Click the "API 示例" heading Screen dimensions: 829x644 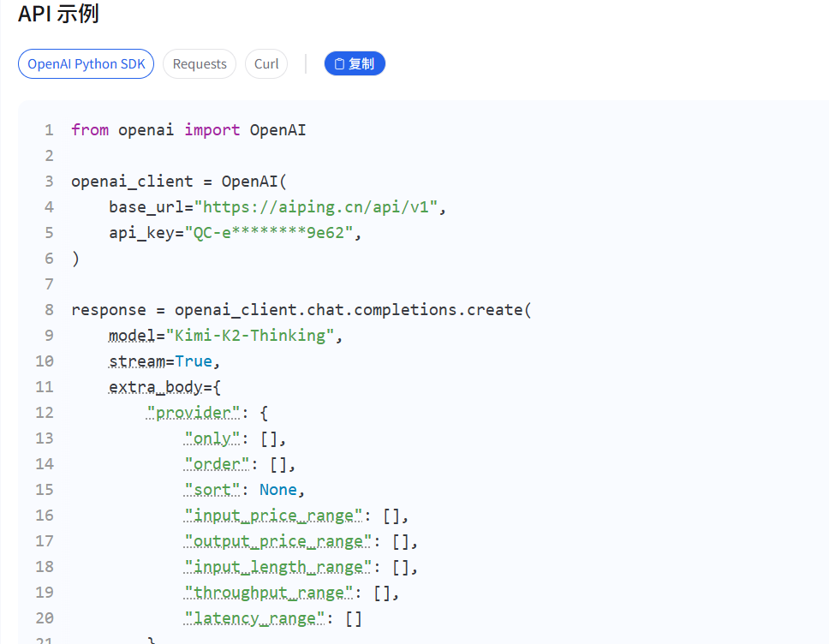58,13
